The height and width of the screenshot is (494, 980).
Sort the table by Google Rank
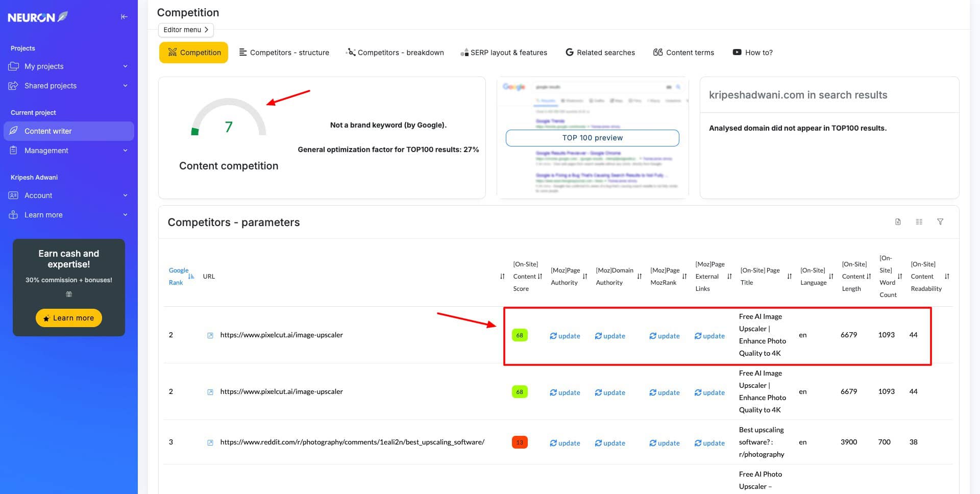coord(191,277)
